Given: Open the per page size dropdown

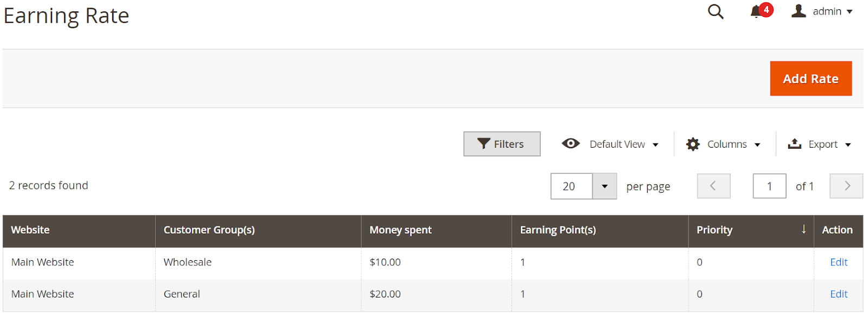Looking at the screenshot, I should 604,186.
